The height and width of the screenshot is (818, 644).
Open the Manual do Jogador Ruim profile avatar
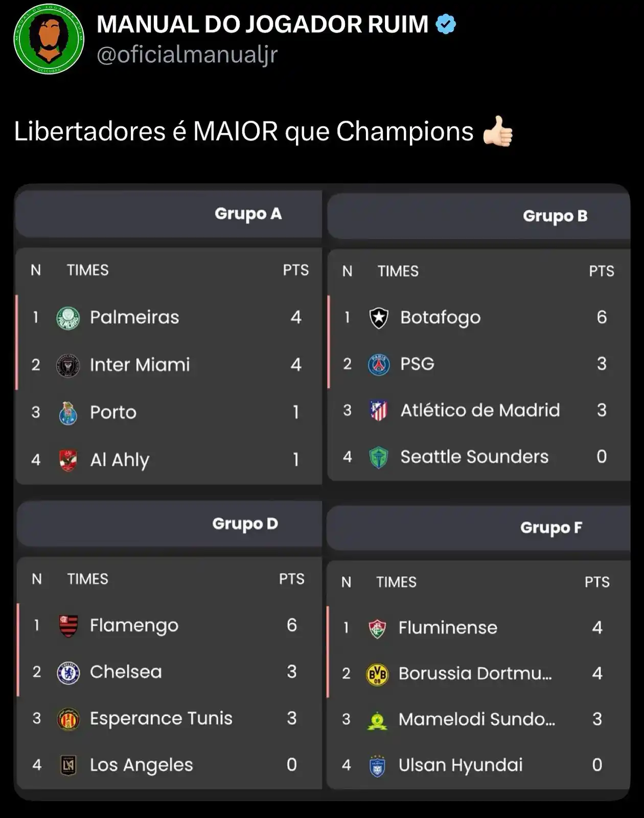[49, 39]
